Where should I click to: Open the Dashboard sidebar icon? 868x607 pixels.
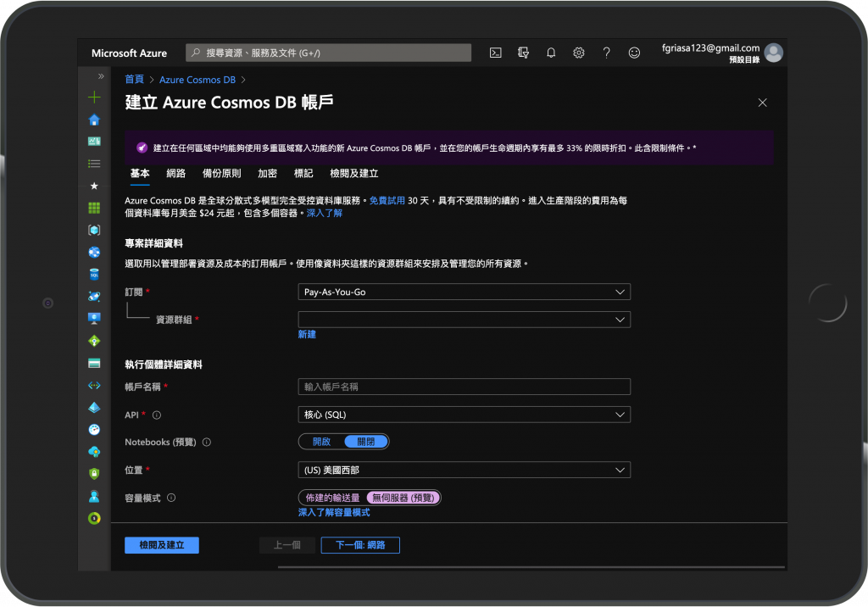tap(94, 142)
